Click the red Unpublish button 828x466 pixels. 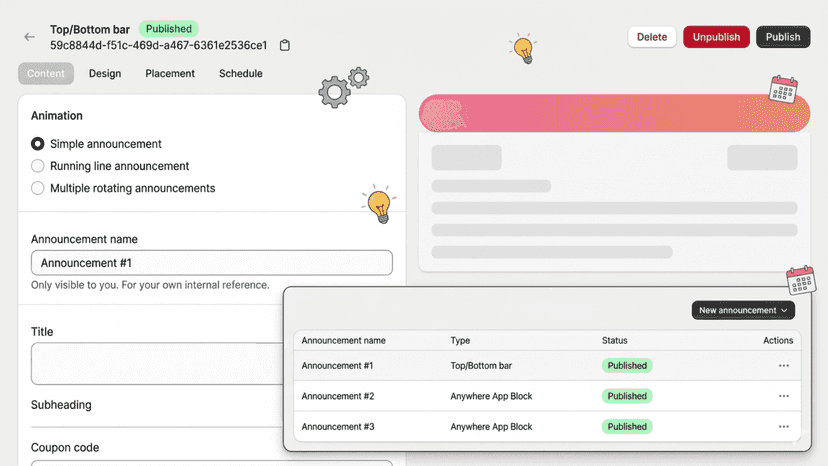pyautogui.click(x=716, y=37)
